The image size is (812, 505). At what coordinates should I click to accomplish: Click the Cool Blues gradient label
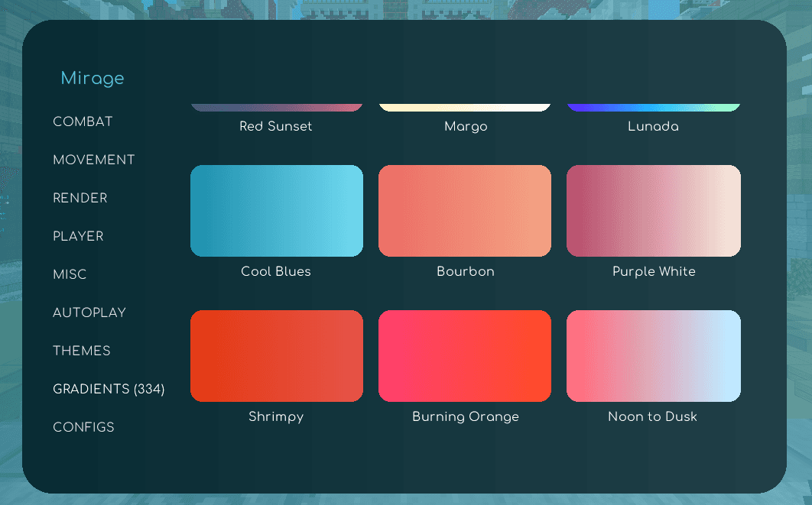(276, 271)
